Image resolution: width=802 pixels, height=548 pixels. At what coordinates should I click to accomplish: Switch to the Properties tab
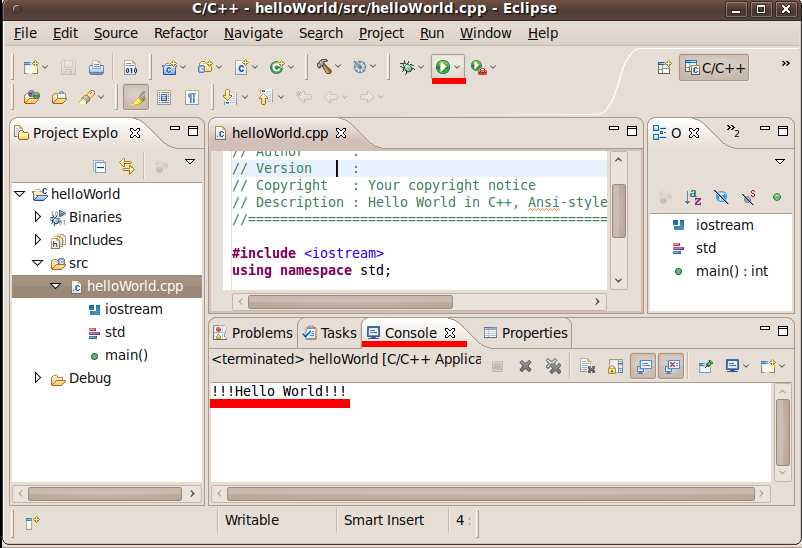coord(526,333)
